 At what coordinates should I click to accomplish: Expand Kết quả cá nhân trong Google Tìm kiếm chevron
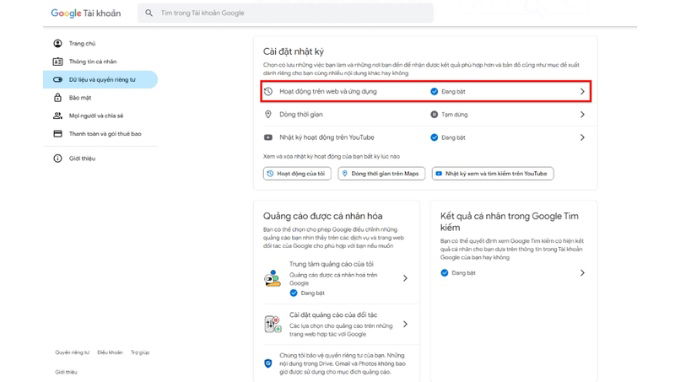582,273
